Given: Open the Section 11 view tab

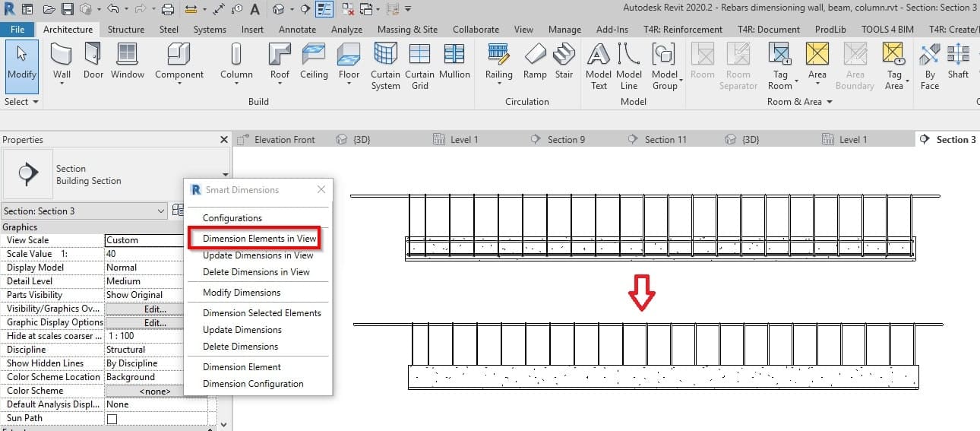Looking at the screenshot, I should [665, 140].
